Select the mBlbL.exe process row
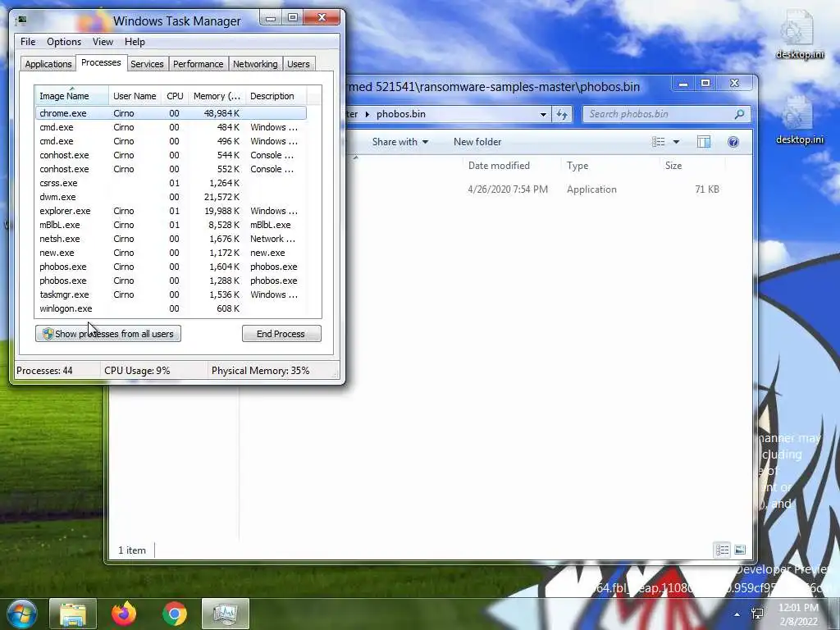The height and width of the screenshot is (630, 840). point(171,225)
